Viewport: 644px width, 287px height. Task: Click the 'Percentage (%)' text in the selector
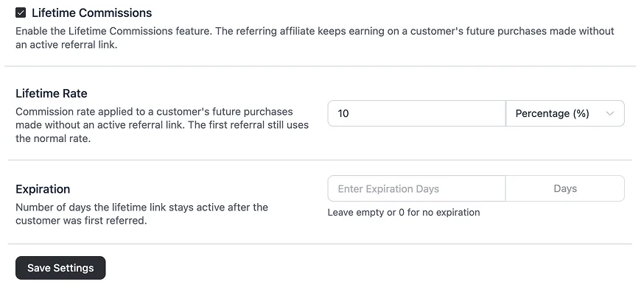tap(553, 113)
